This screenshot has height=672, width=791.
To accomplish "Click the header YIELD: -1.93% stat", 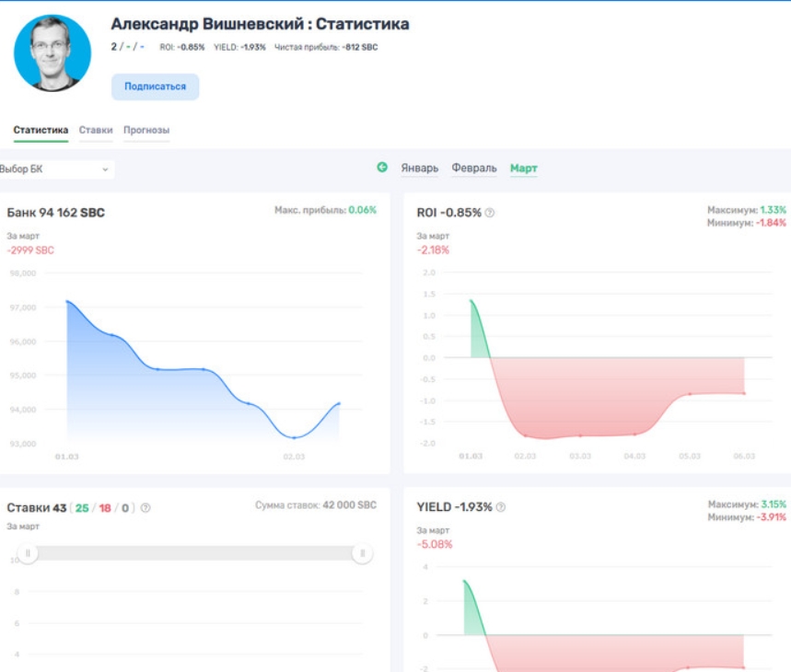I will [239, 47].
